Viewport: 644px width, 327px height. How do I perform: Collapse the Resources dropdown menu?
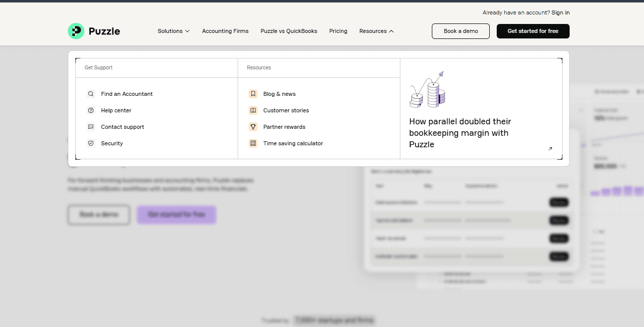pyautogui.click(x=376, y=31)
